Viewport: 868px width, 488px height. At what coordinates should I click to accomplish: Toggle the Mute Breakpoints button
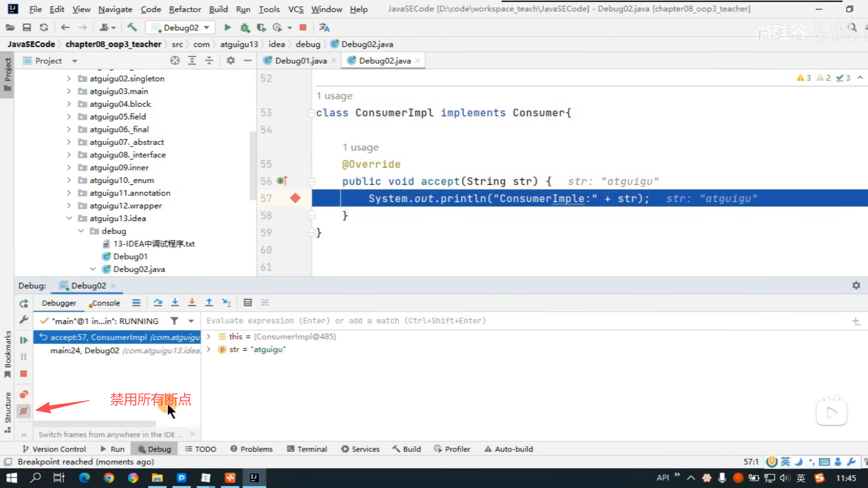[x=24, y=411]
